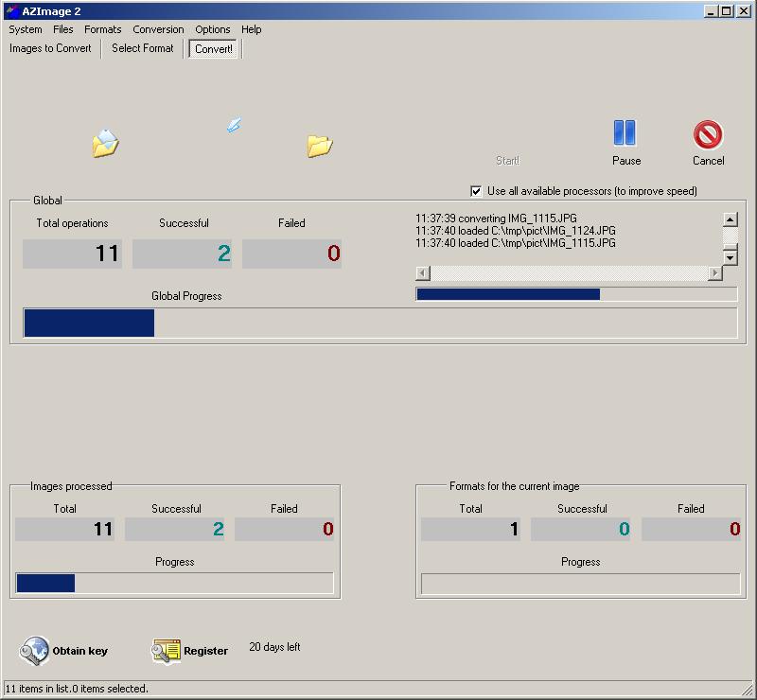Open the Options menu

(x=212, y=29)
